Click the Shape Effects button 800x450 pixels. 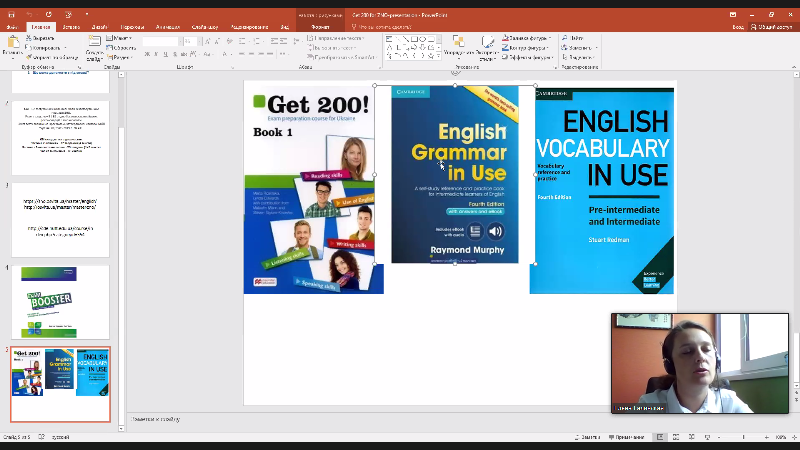click(x=525, y=56)
